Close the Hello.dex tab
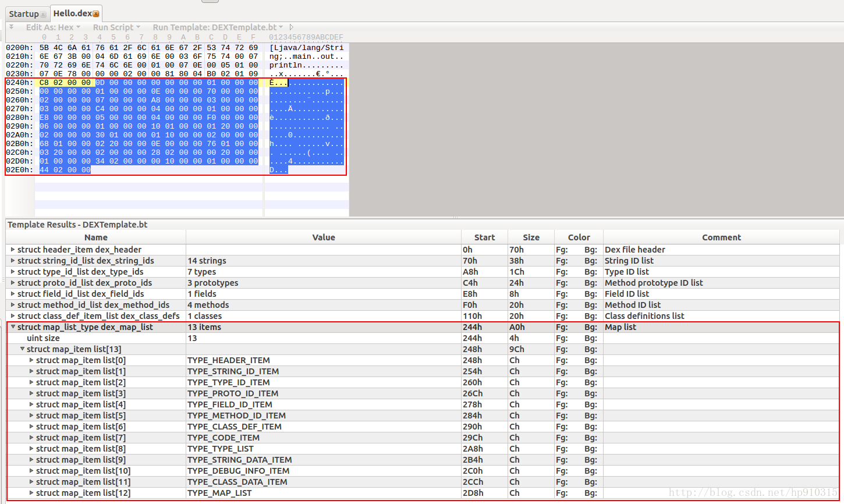The image size is (844, 504). click(x=96, y=14)
